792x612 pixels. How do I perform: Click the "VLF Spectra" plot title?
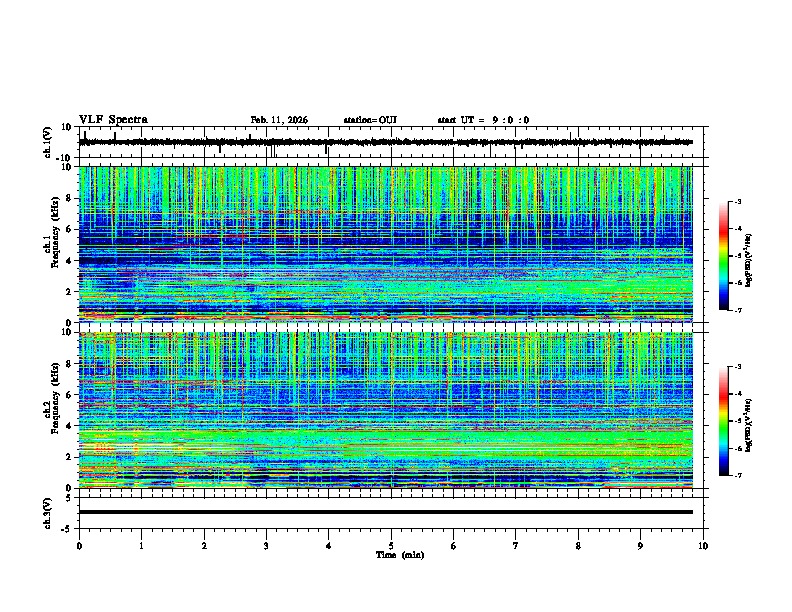113,120
